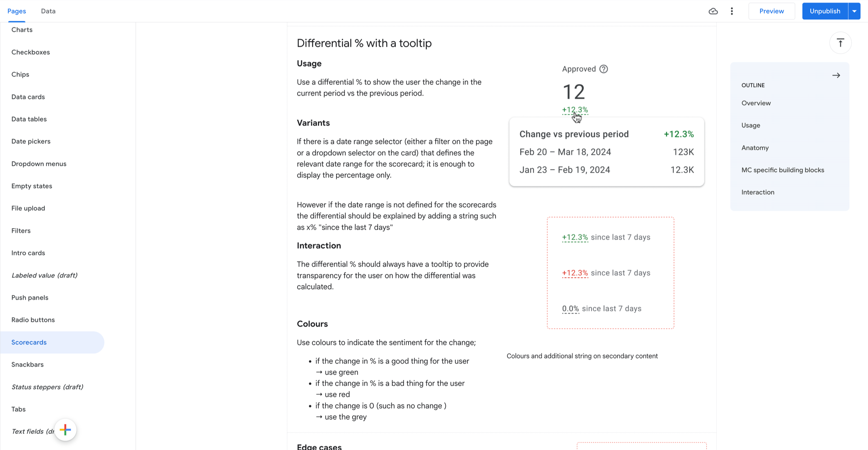Open the Scorecards page in sidebar
Screen dimensions: 868x450
coord(29,342)
